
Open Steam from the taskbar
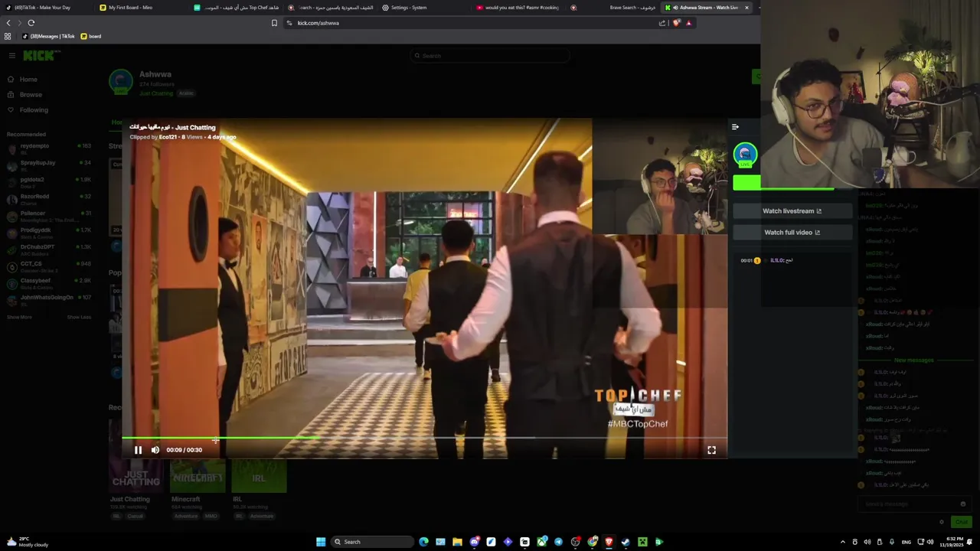coord(626,542)
